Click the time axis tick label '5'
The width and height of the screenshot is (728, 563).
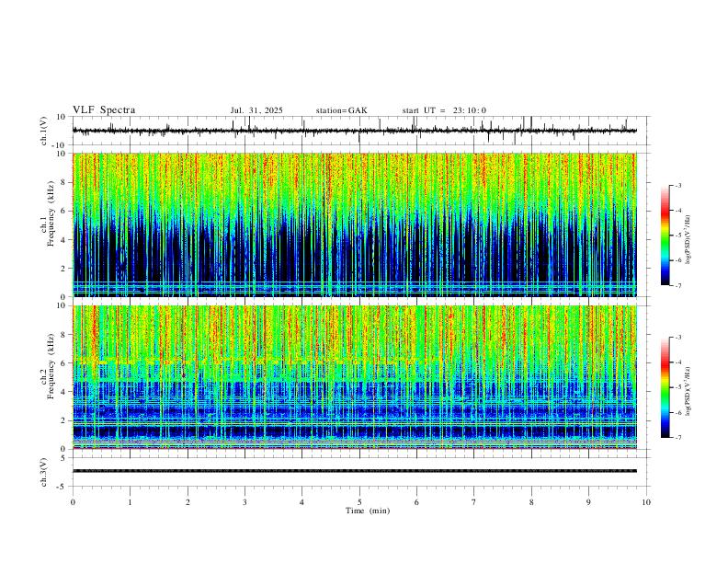359,502
